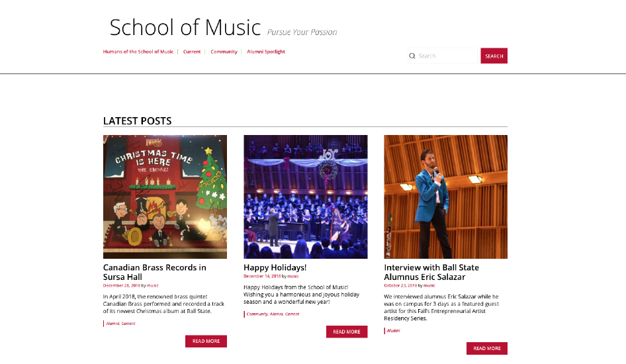Open Humans of the School of Music menu
Image resolution: width=626 pixels, height=364 pixels.
pyautogui.click(x=138, y=52)
